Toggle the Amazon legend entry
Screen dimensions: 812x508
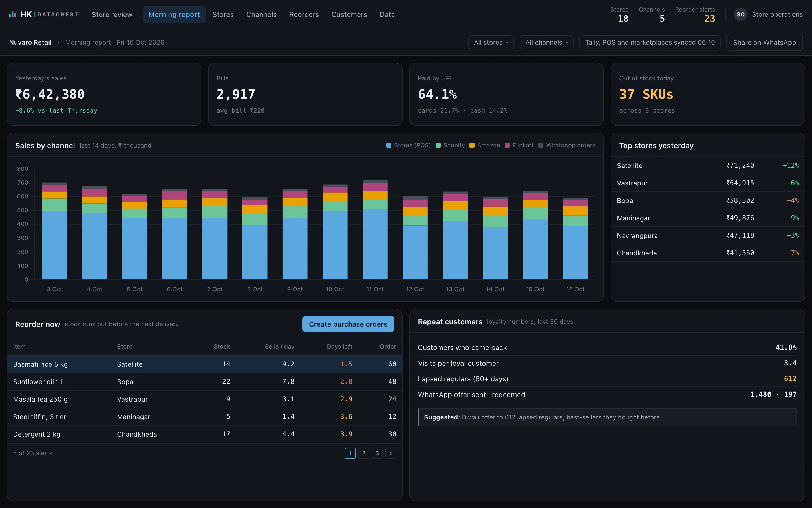pyautogui.click(x=484, y=145)
